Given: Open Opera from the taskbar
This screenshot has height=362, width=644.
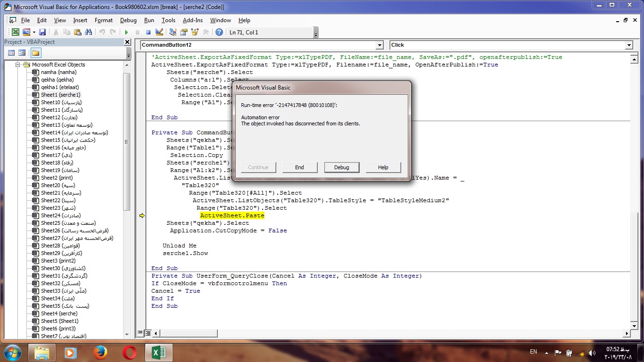Looking at the screenshot, I should pyautogui.click(x=130, y=352).
